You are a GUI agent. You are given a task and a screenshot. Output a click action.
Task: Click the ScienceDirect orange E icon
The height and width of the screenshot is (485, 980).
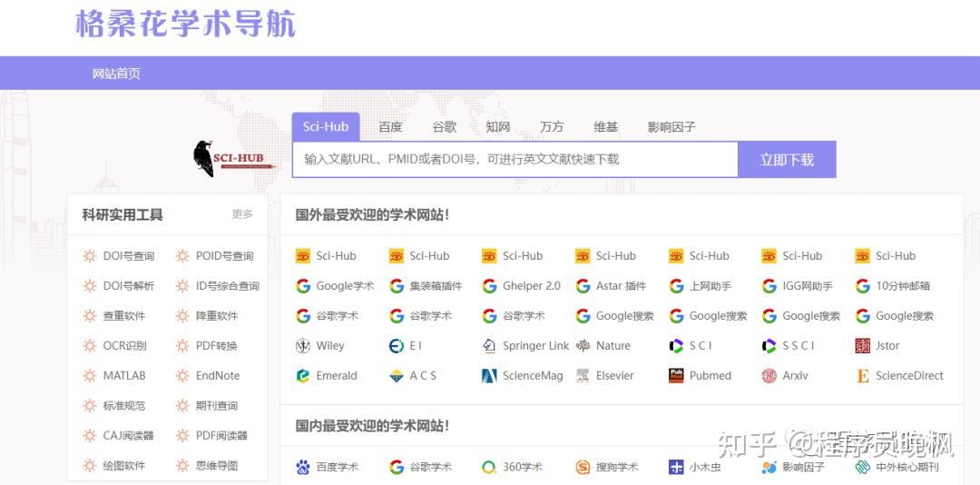[863, 376]
